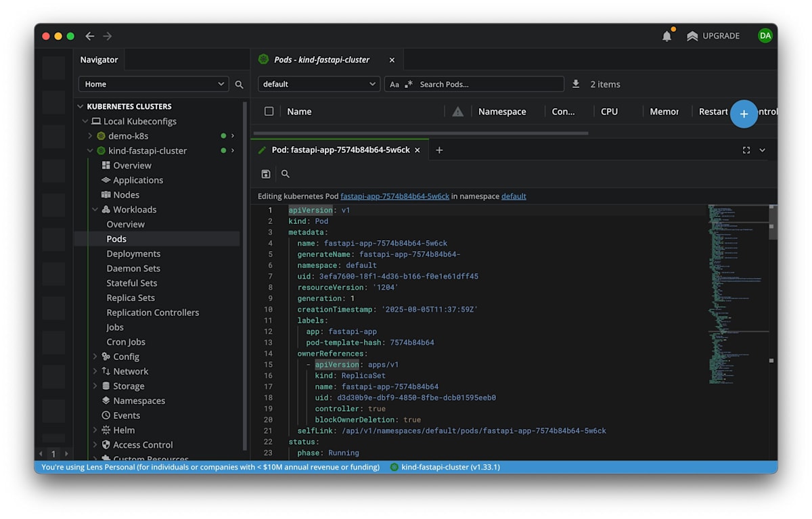This screenshot has height=519, width=812.
Task: Sort pods by Name column
Action: 299,112
